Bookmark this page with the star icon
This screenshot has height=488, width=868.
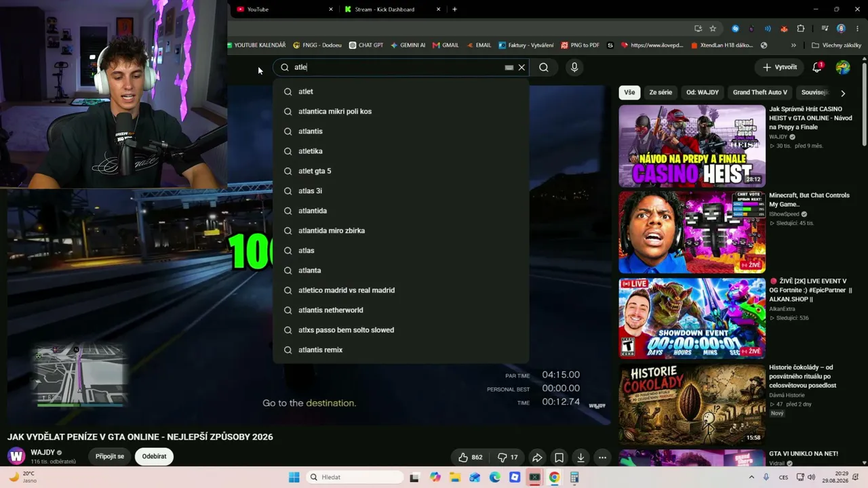click(713, 28)
